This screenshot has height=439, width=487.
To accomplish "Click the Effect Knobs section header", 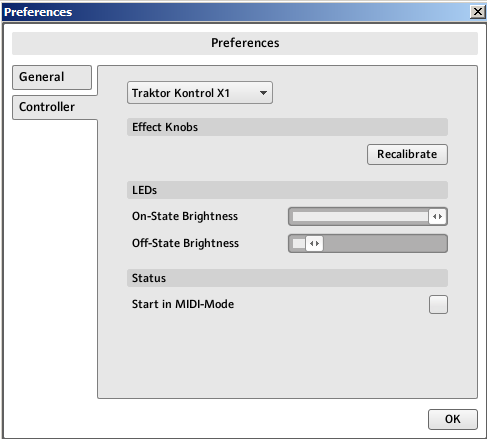I will click(x=287, y=127).
